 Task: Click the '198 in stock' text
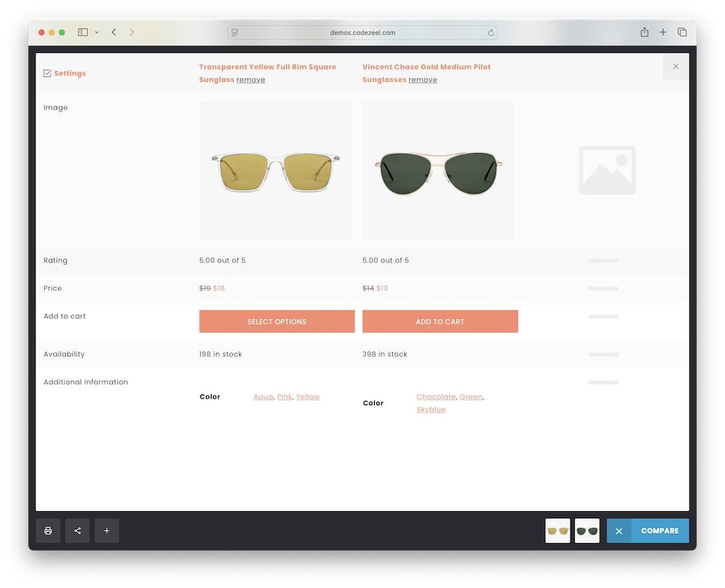(x=220, y=354)
